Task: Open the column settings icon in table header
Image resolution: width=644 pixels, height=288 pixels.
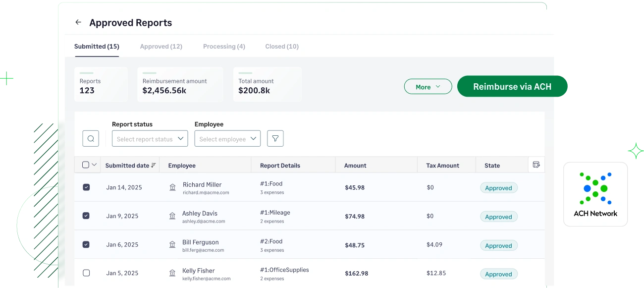Action: tap(536, 165)
